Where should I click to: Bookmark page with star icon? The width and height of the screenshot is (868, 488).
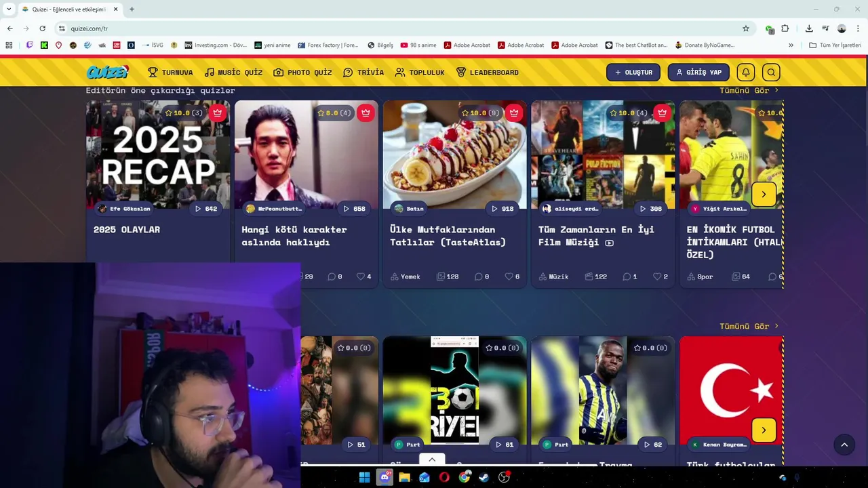click(x=746, y=28)
